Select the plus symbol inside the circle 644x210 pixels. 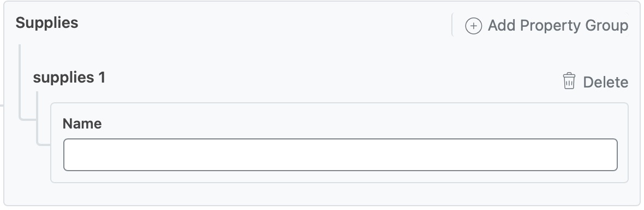pos(473,26)
